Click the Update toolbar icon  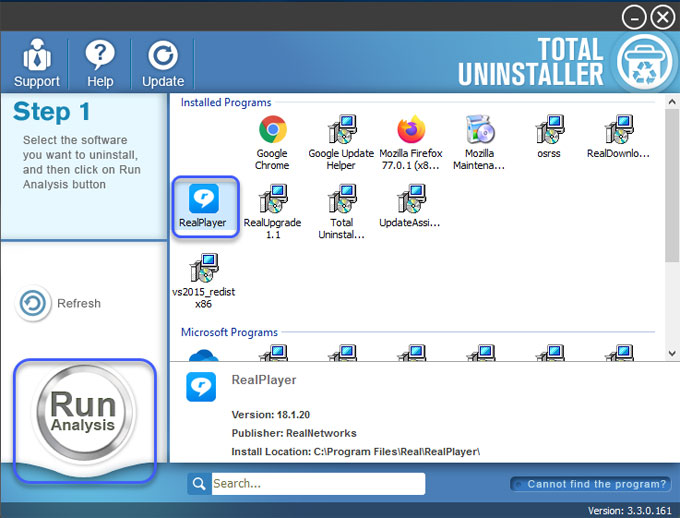[x=163, y=63]
